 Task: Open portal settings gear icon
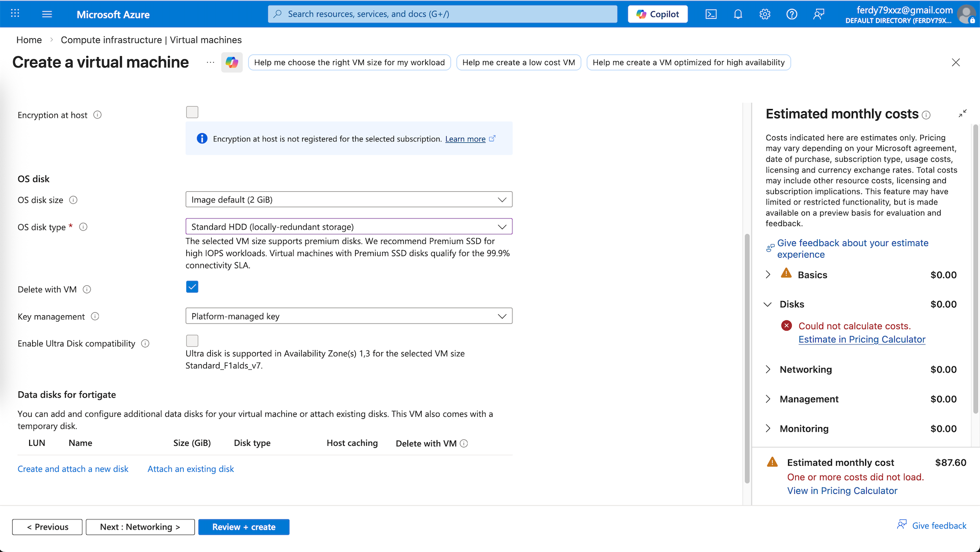pos(765,14)
